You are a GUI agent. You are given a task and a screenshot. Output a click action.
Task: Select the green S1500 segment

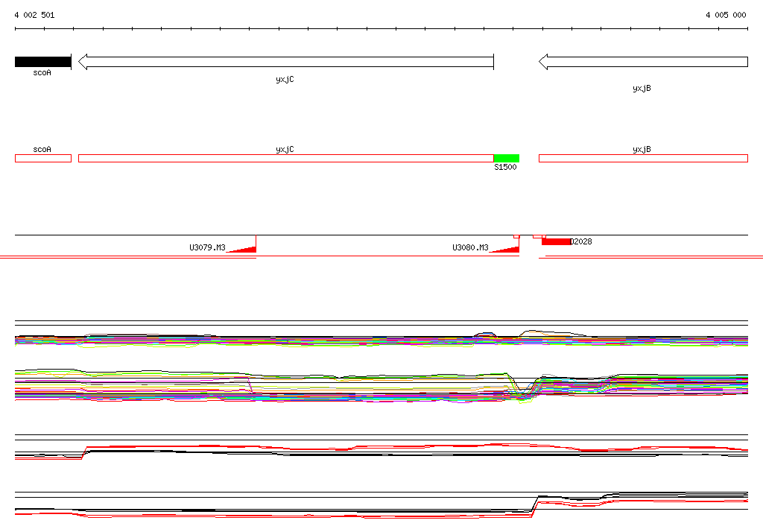[x=507, y=158]
